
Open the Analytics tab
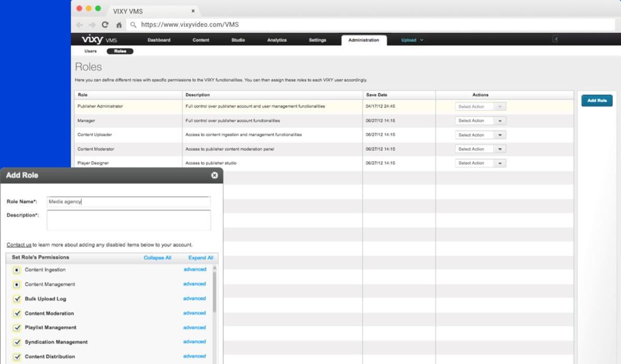277,40
